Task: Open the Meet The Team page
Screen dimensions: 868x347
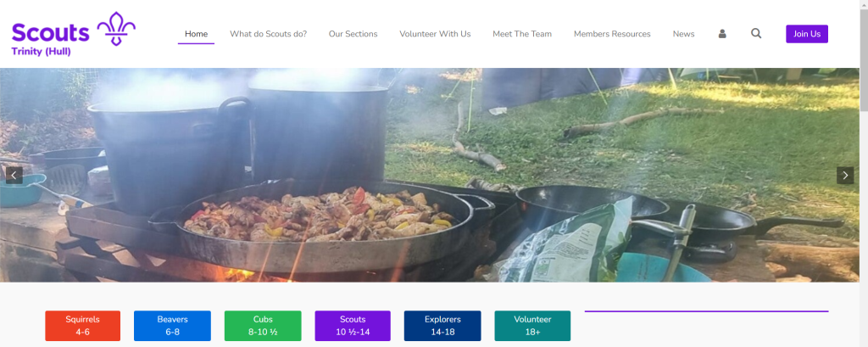Action: pos(522,34)
